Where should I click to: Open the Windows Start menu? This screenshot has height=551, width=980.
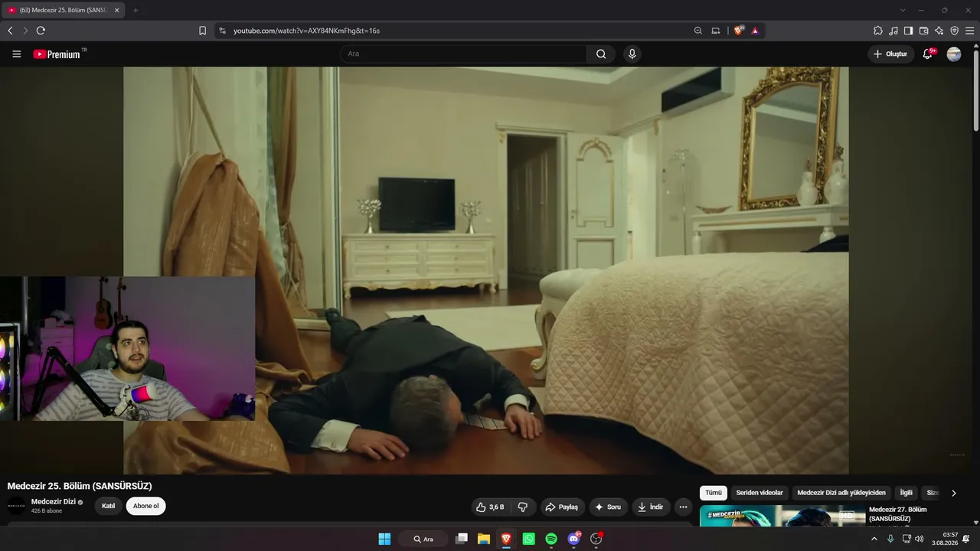pyautogui.click(x=384, y=539)
